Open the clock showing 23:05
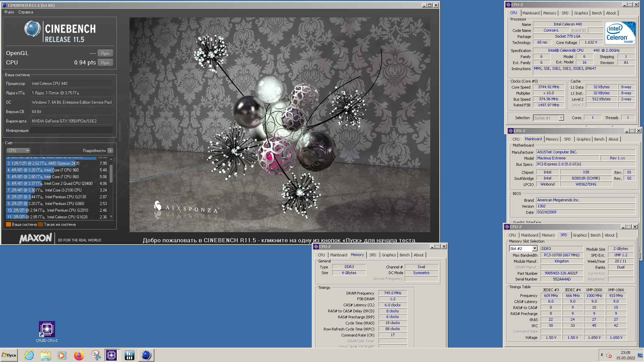The width and height of the screenshot is (644, 362). tap(625, 355)
